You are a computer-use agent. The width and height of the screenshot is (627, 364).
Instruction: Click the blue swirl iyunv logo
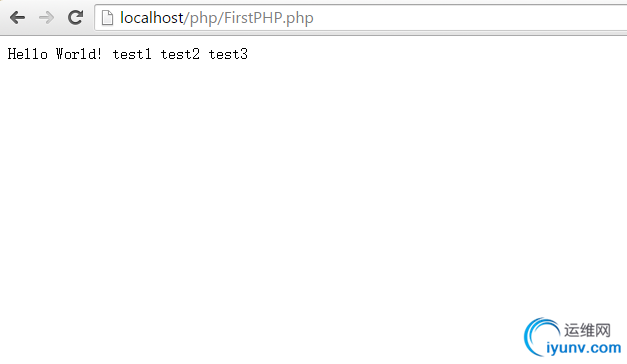pos(541,337)
